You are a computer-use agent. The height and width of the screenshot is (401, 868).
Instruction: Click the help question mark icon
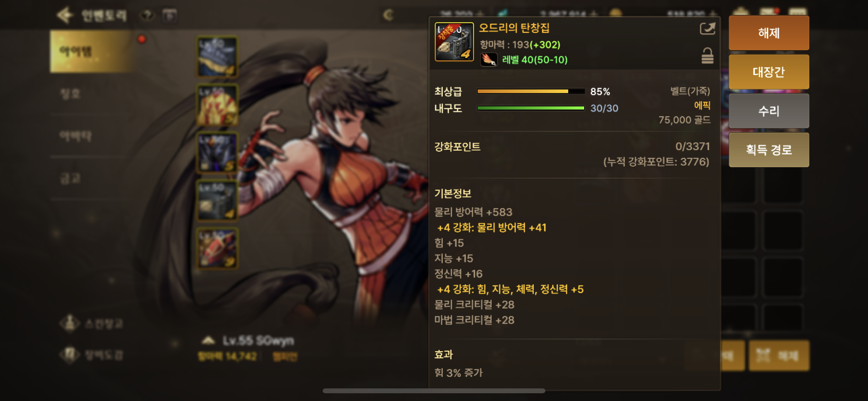pyautogui.click(x=147, y=15)
